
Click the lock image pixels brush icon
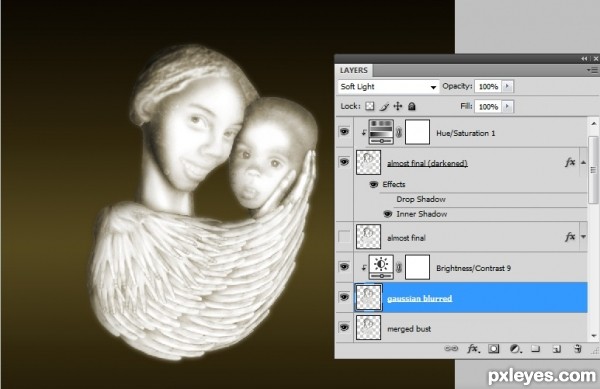coord(384,106)
